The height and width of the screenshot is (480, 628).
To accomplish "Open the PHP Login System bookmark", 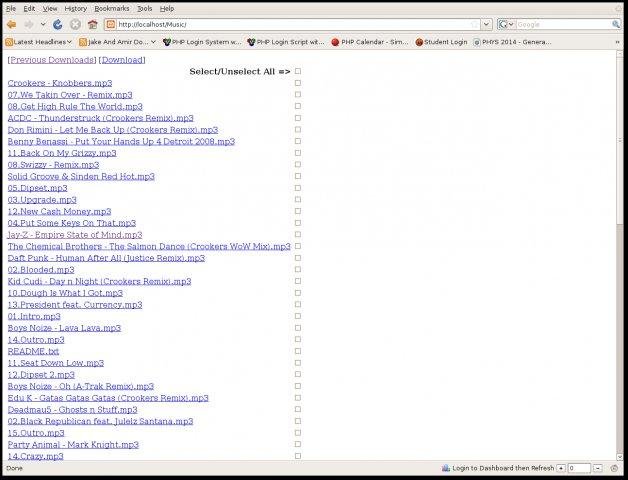I will (x=202, y=42).
